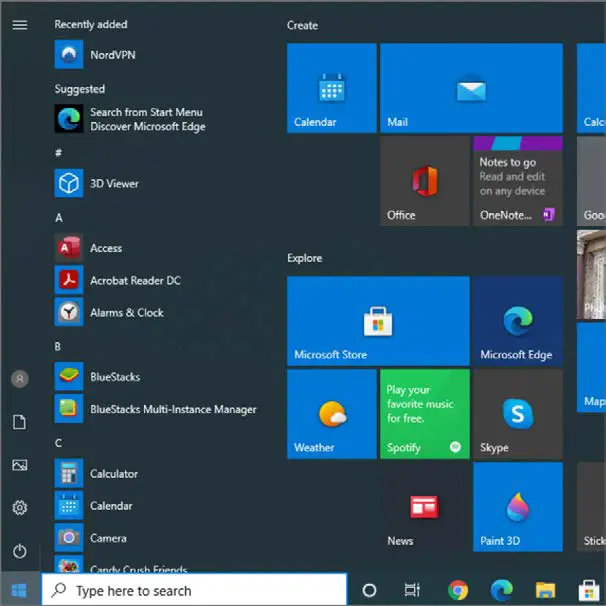Viewport: 606px width, 606px height.
Task: Open File Explorer from the taskbar
Action: [545, 591]
